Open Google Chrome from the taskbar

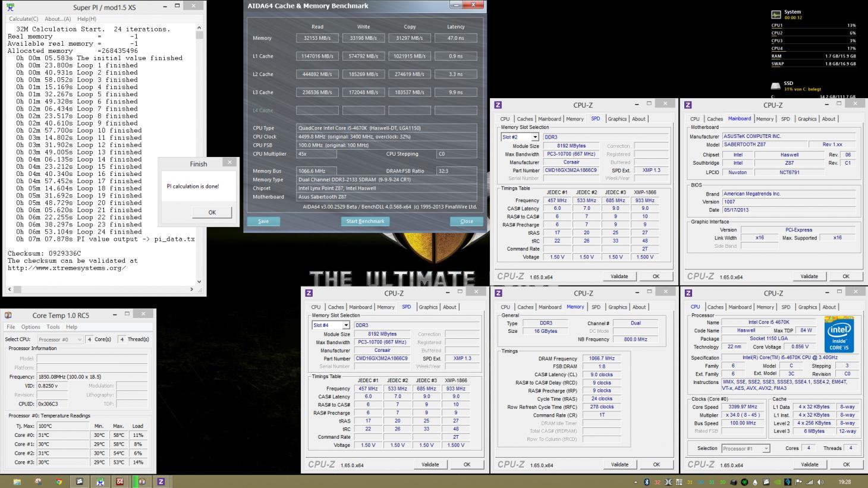tap(59, 481)
